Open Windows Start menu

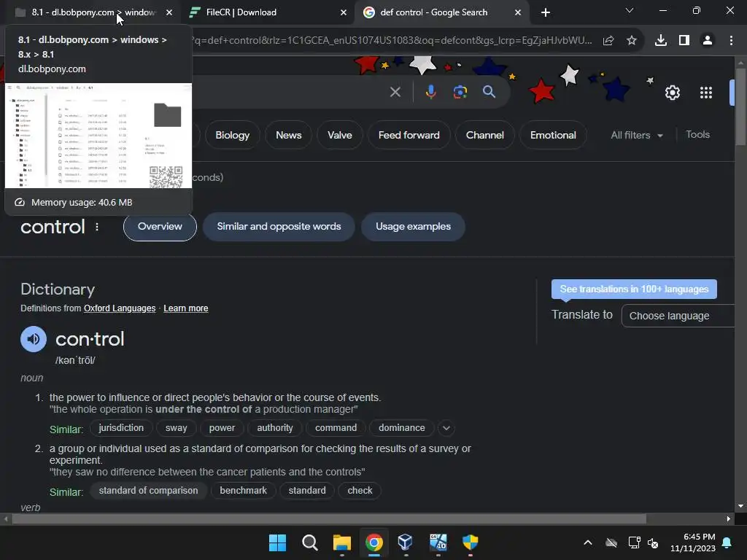(x=277, y=542)
